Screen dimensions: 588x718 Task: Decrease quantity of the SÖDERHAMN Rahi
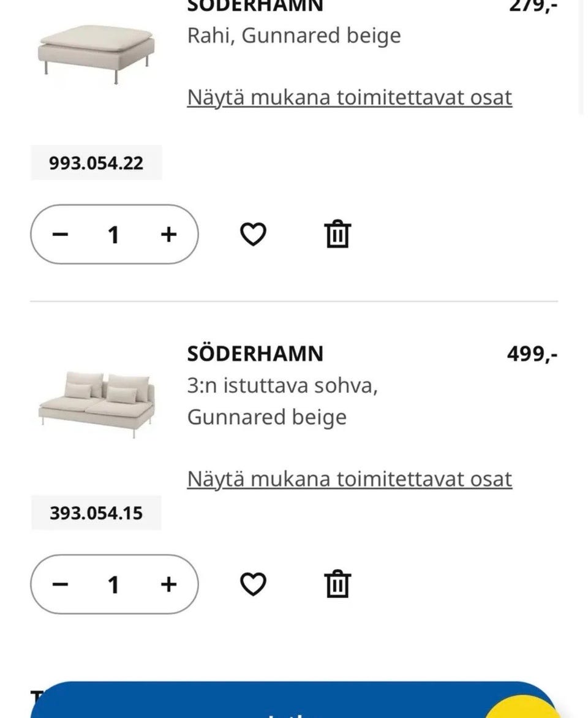pyautogui.click(x=60, y=233)
